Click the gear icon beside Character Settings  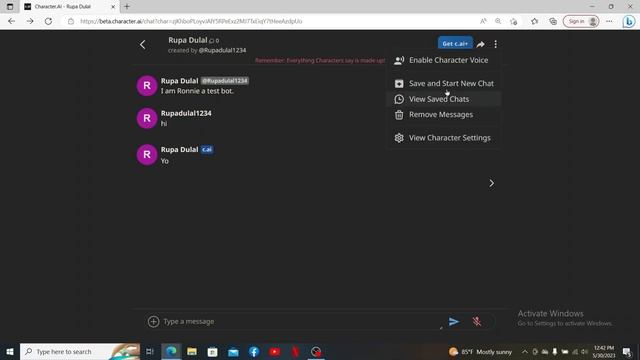coord(399,138)
